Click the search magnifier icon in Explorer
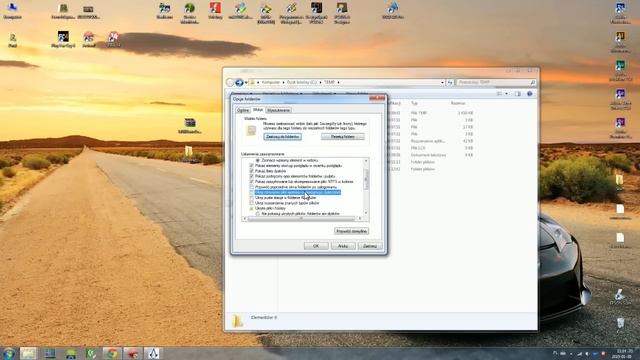This screenshot has width=640, height=360. click(x=533, y=82)
